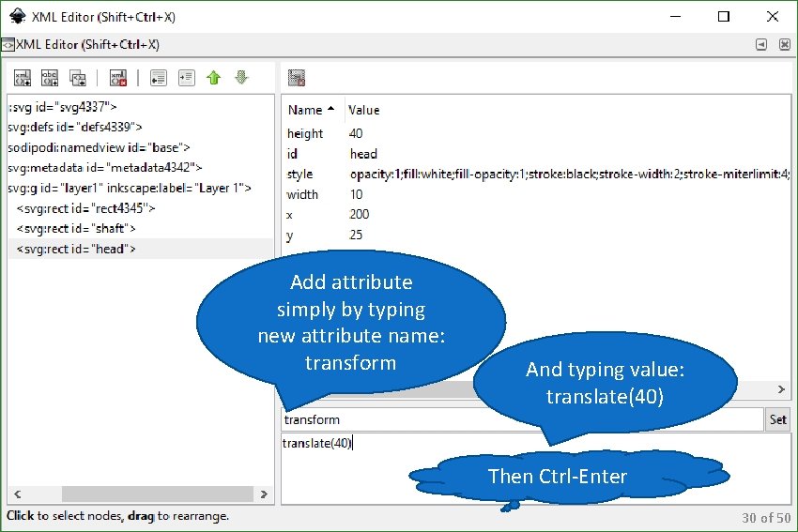Screen dimensions: 798x532
Task: Click the value 200 of attribute x
Action: pyautogui.click(x=359, y=214)
